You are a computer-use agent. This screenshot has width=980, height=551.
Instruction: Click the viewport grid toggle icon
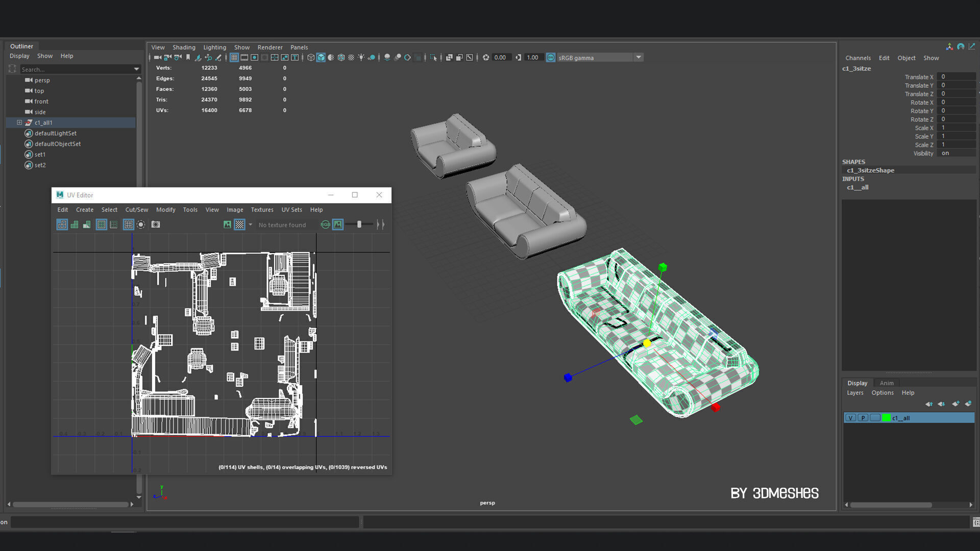point(234,58)
